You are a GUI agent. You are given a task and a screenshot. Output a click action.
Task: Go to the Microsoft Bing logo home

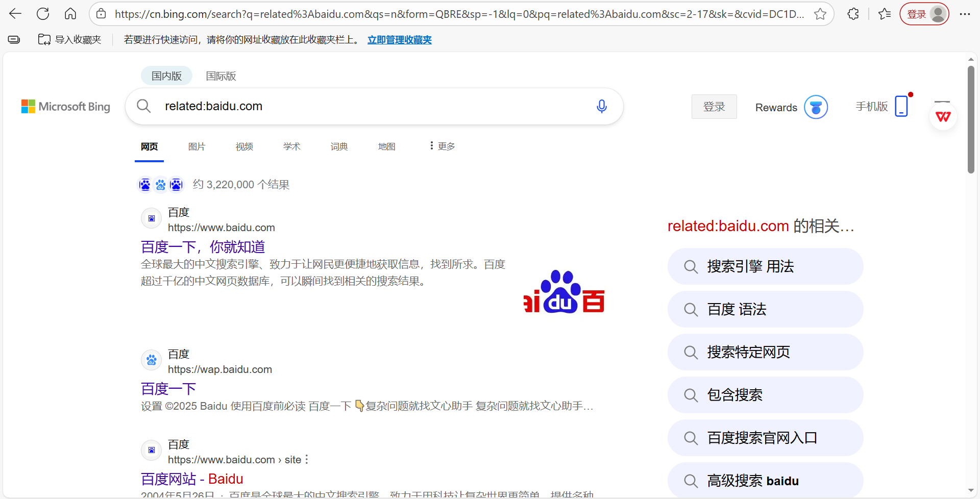[x=66, y=106]
